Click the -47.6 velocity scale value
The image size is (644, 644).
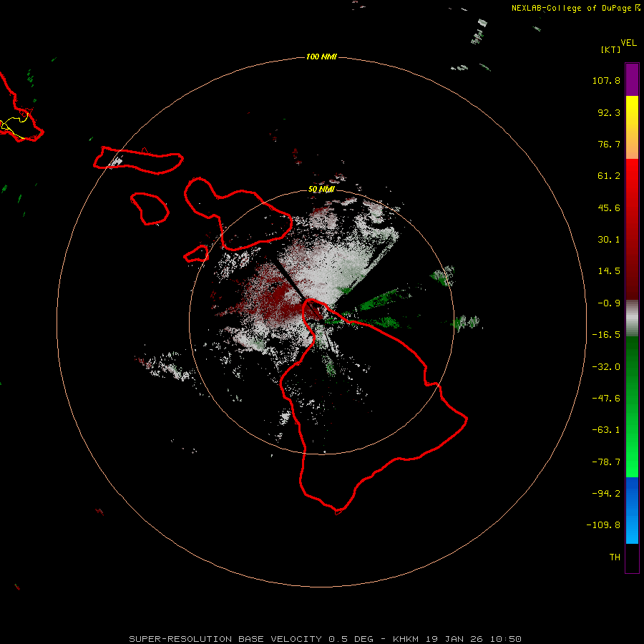606,399
